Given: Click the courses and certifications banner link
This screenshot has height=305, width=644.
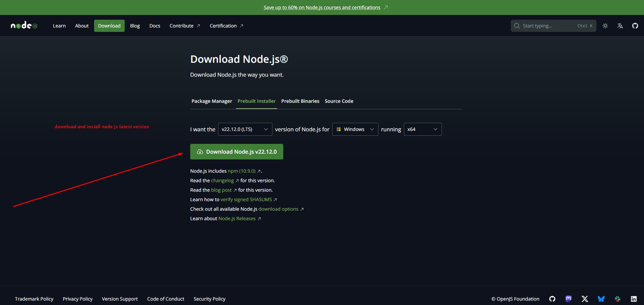Looking at the screenshot, I should click(x=322, y=7).
